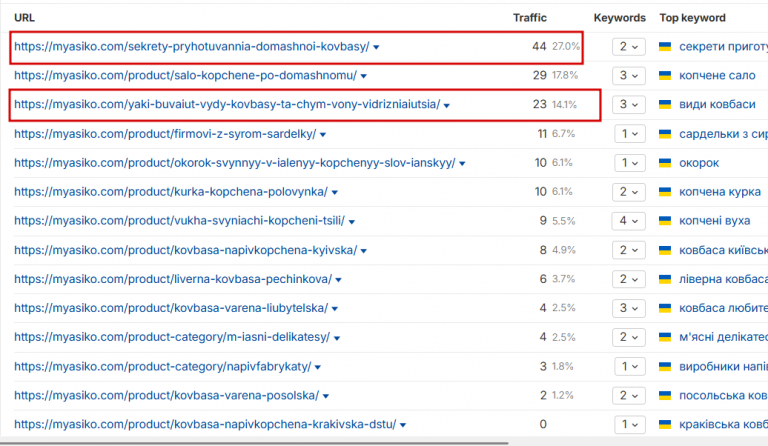
Task: Click Ukraine flag icon beside 'копчена курка'
Action: click(665, 191)
